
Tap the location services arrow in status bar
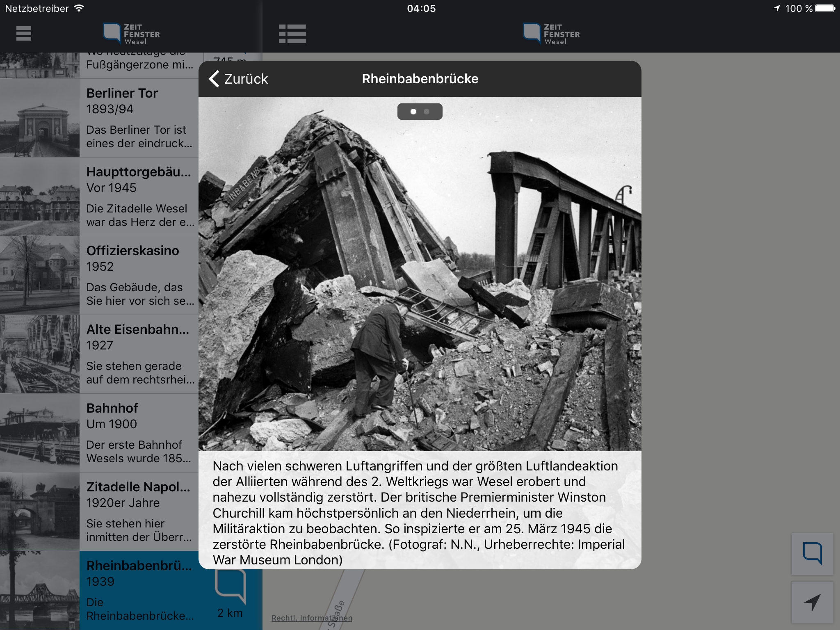click(x=776, y=9)
